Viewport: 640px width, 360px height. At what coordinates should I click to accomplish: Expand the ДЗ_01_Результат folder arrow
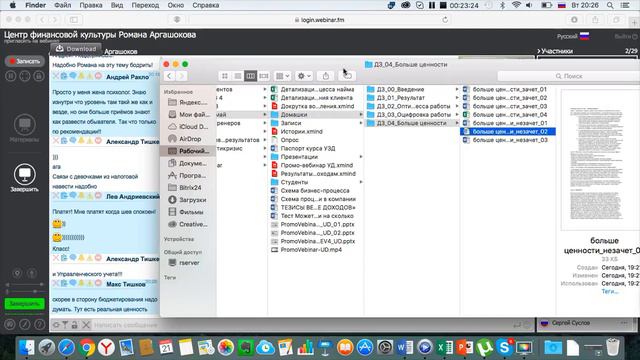[457, 98]
